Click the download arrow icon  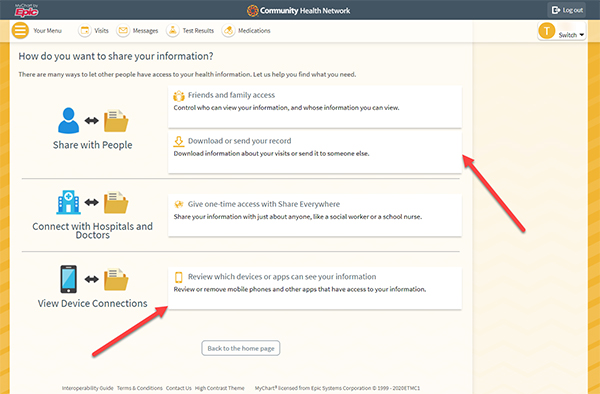[179, 142]
